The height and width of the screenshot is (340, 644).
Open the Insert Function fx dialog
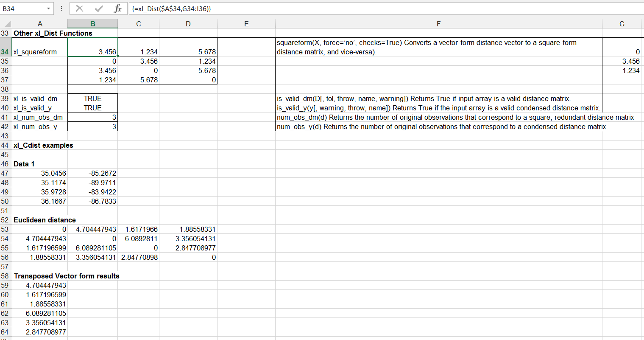click(118, 8)
